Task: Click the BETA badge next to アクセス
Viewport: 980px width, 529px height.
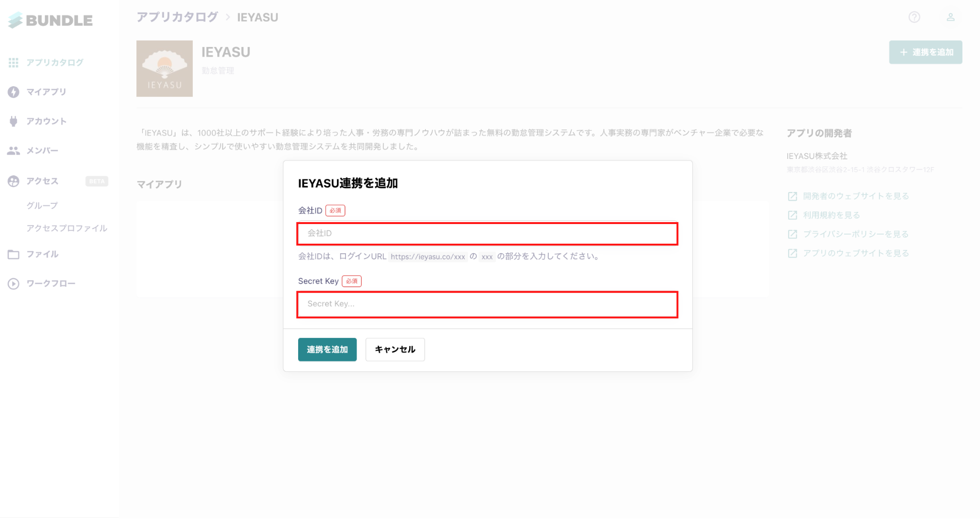Action: pyautogui.click(x=97, y=181)
